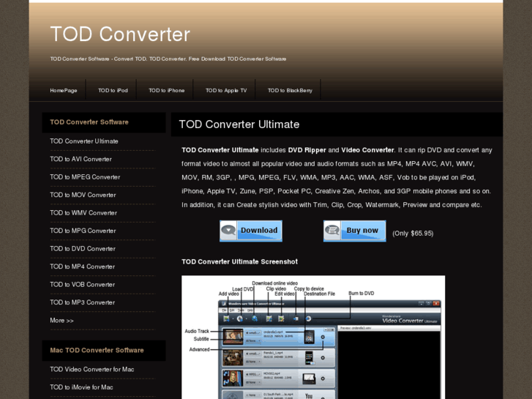Viewport: 532px width, 399px height.
Task: Go to TOD to MOV Converter
Action: coord(83,195)
